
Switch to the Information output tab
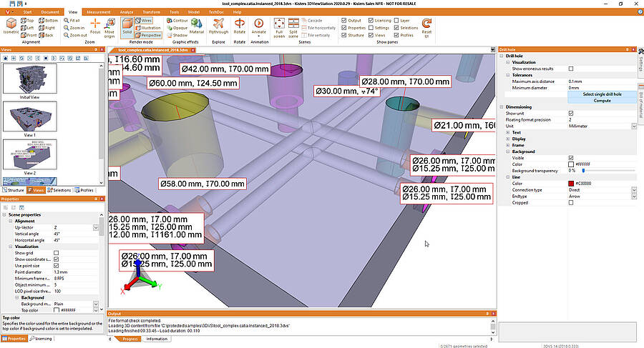point(157,339)
